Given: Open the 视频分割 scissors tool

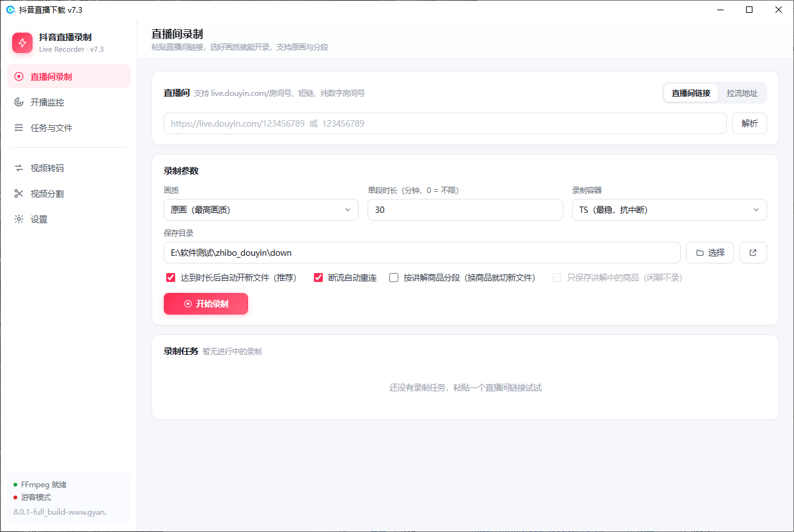Looking at the screenshot, I should coord(68,194).
